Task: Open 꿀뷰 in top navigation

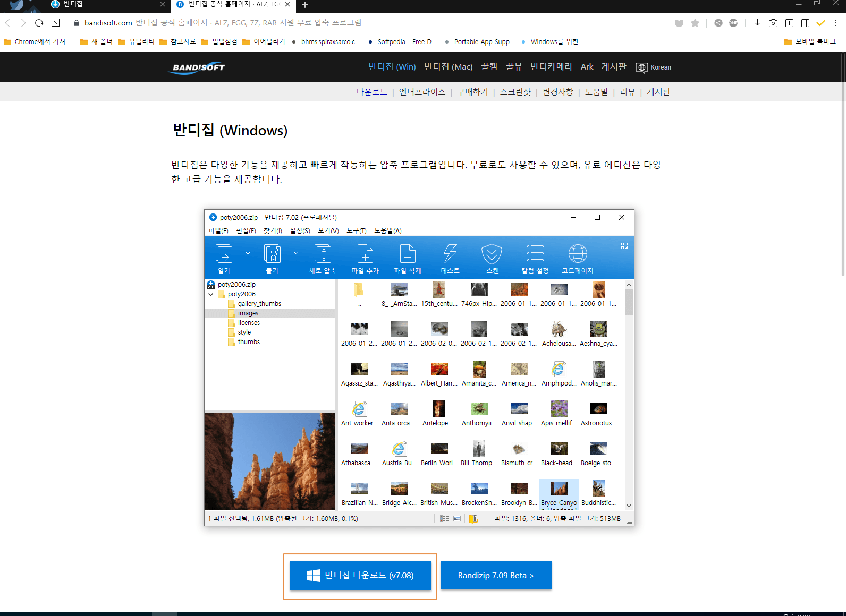Action: [x=514, y=67]
